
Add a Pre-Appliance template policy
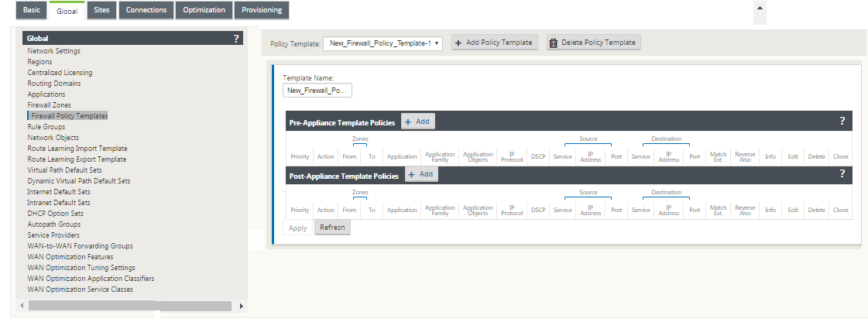click(x=418, y=122)
